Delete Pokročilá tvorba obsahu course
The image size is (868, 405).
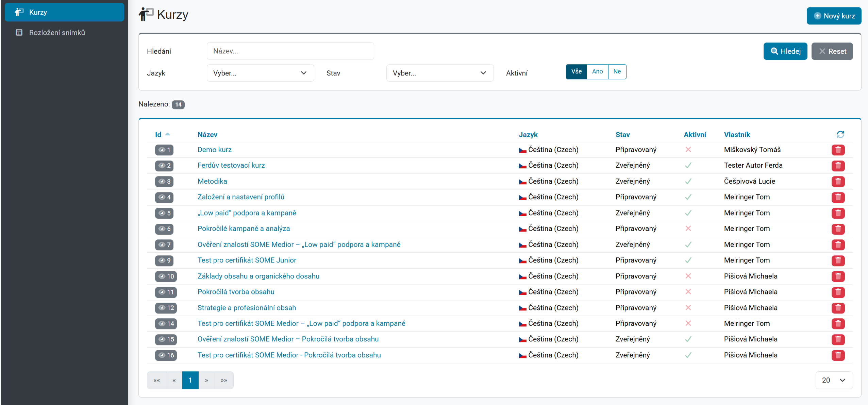tap(838, 292)
